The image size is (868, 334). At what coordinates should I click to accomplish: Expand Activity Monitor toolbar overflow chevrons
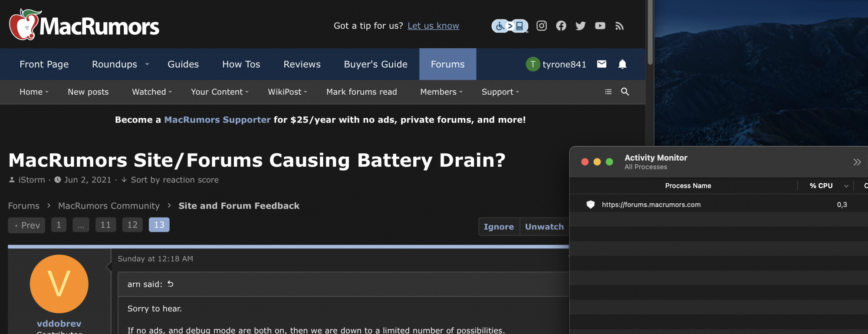[x=857, y=162]
